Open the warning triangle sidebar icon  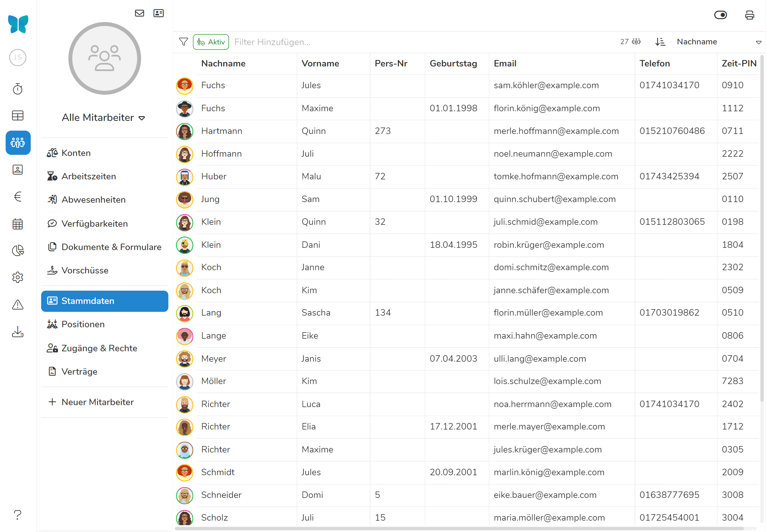[18, 304]
